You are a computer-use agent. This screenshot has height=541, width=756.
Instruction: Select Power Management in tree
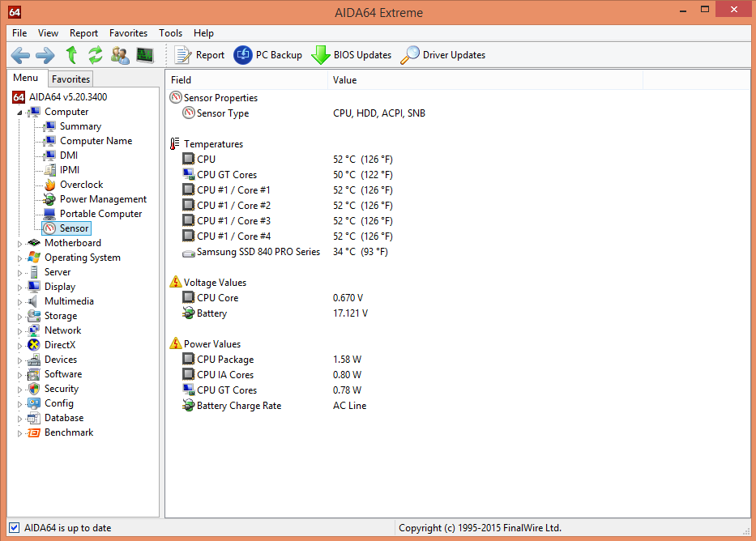(x=103, y=199)
